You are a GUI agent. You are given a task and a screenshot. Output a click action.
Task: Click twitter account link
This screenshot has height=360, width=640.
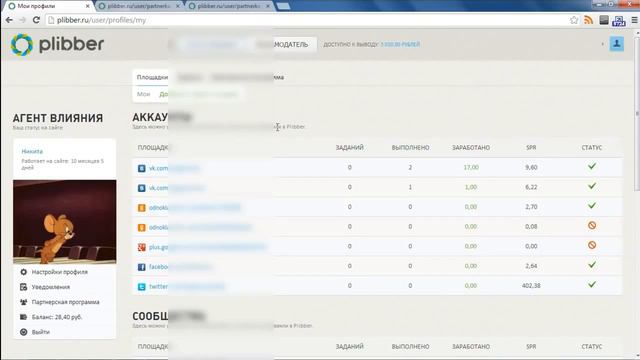(187, 287)
